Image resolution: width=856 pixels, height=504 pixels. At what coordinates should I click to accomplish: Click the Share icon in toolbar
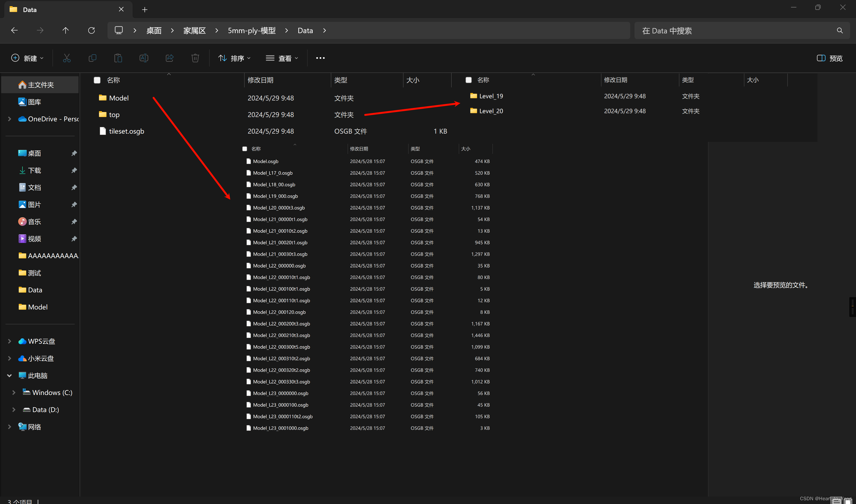pos(170,58)
